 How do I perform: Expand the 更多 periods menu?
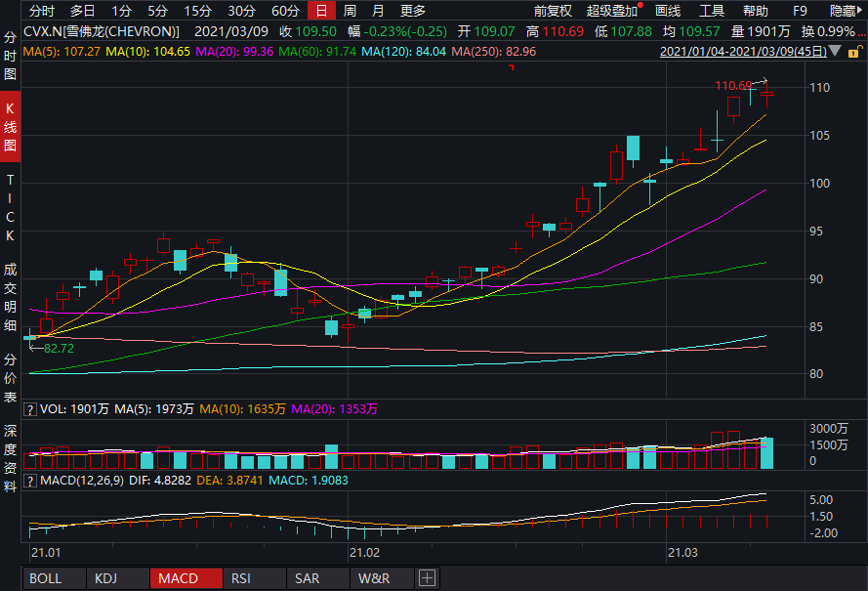(413, 12)
